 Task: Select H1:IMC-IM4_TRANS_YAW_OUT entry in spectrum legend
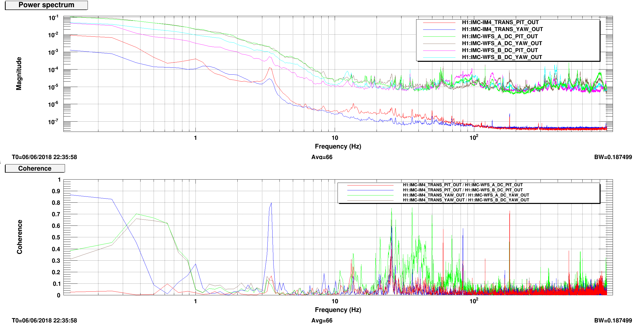(x=502, y=30)
